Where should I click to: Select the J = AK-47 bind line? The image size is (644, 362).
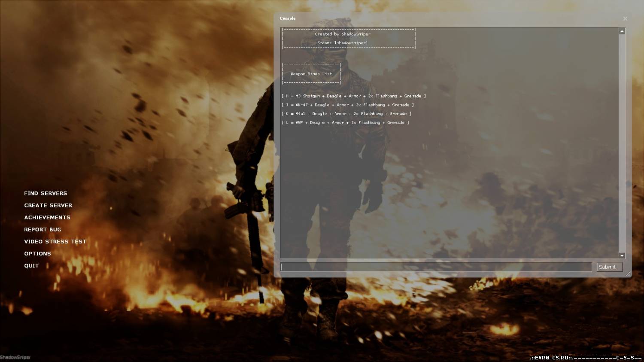348,105
